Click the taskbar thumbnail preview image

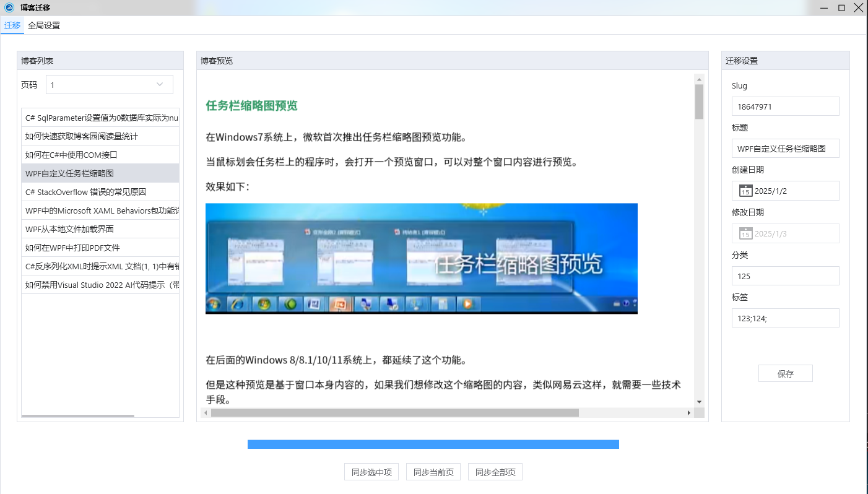click(x=422, y=259)
